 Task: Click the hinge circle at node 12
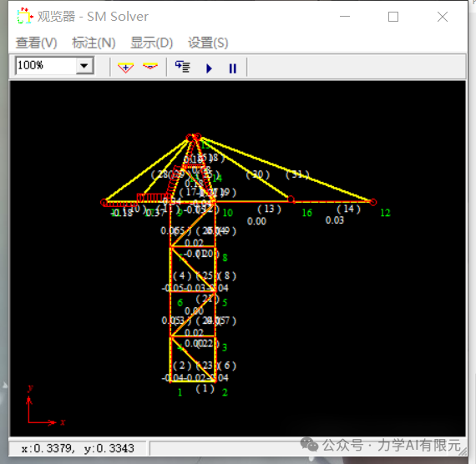click(x=373, y=202)
